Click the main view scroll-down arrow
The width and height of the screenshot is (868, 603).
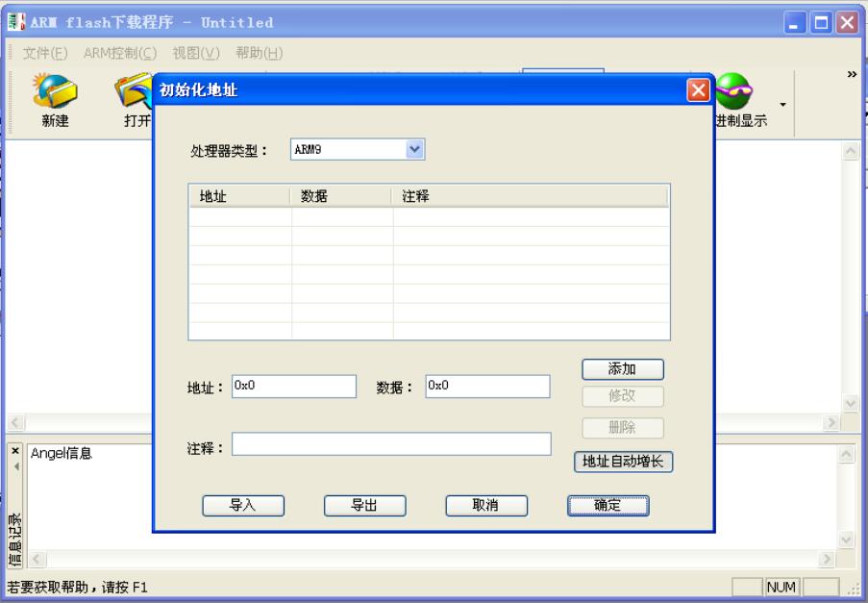point(851,404)
